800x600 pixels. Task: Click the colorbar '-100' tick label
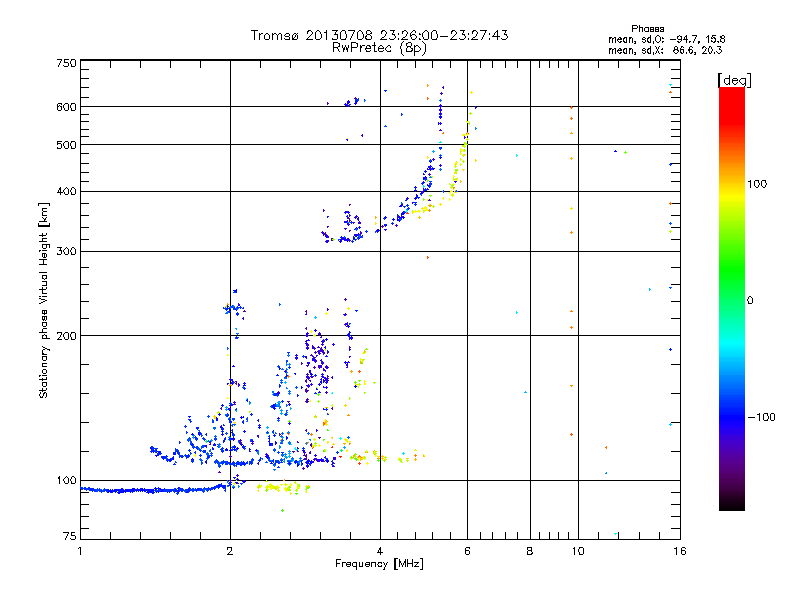[x=761, y=417]
